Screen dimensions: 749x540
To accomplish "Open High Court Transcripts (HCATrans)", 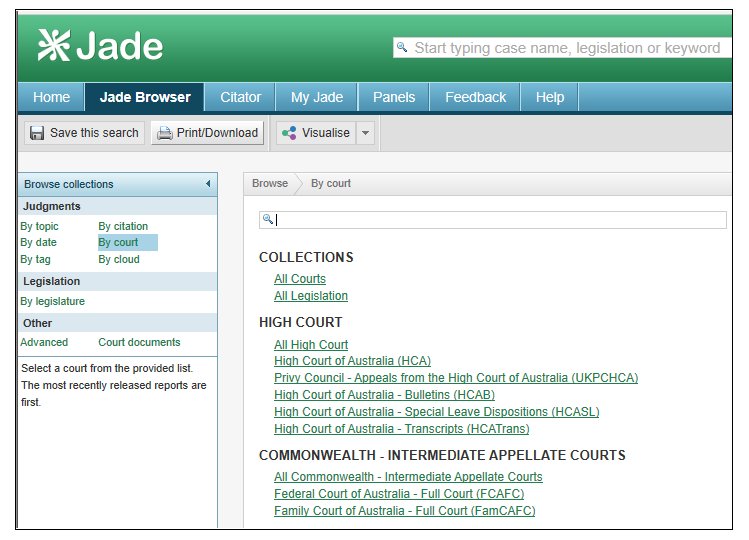I will (402, 429).
